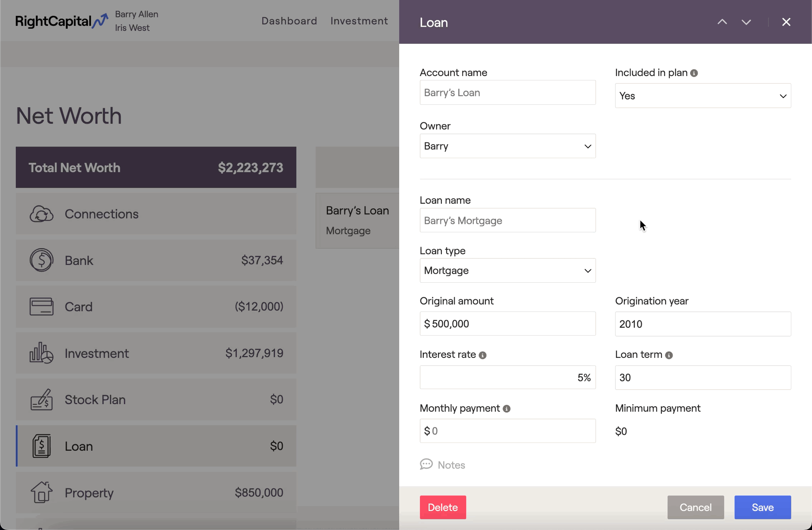Click the Loan term field
This screenshot has height=530, width=812.
pyautogui.click(x=703, y=377)
